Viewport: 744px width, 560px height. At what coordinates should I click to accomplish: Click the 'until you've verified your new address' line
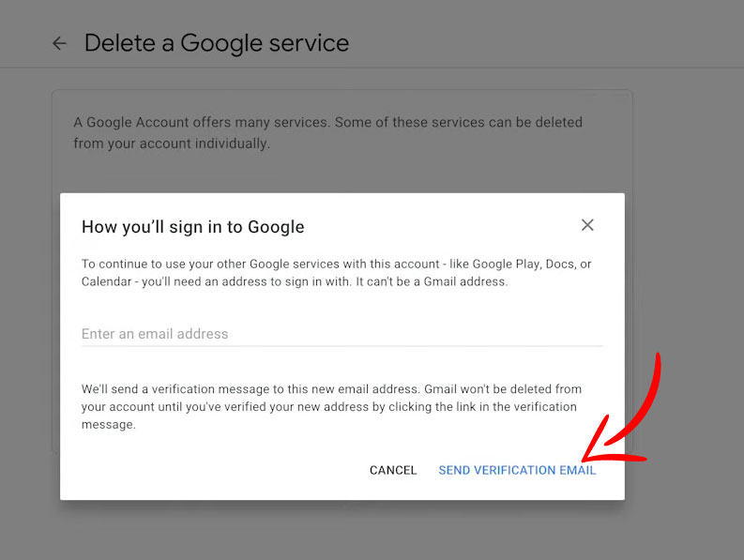click(x=328, y=406)
